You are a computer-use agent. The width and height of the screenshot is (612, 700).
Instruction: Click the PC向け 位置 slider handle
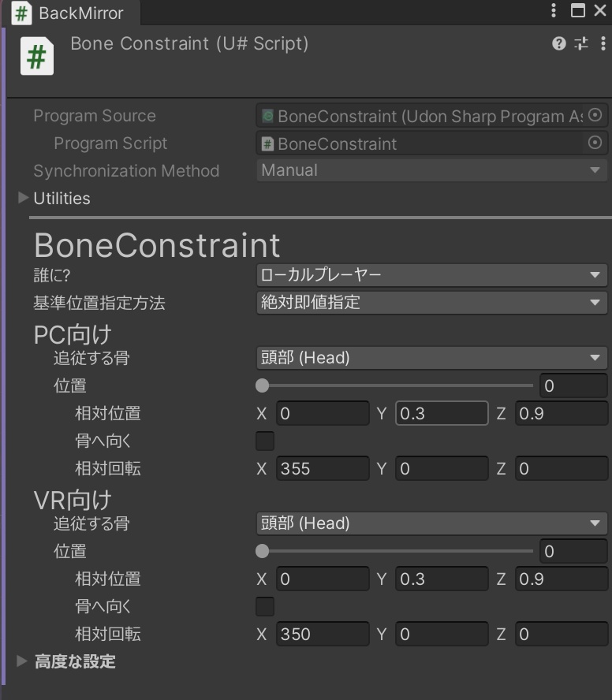click(x=263, y=385)
